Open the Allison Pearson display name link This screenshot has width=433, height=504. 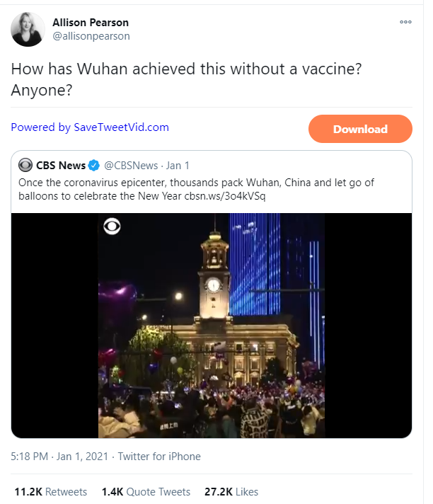pos(91,22)
